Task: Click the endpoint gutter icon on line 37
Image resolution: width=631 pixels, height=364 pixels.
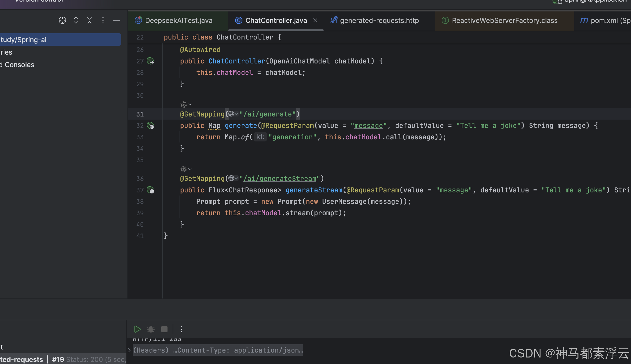Action: coord(151,190)
